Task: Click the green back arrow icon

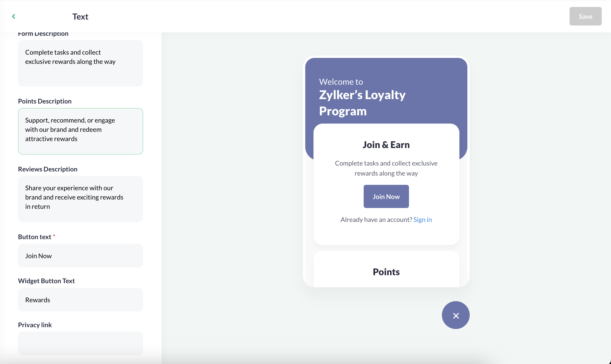Action: (14, 16)
